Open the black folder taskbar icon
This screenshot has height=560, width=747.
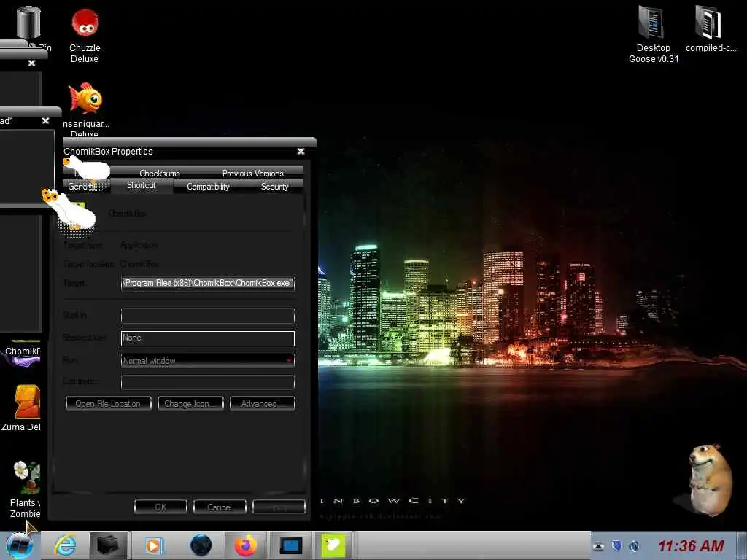point(108,545)
